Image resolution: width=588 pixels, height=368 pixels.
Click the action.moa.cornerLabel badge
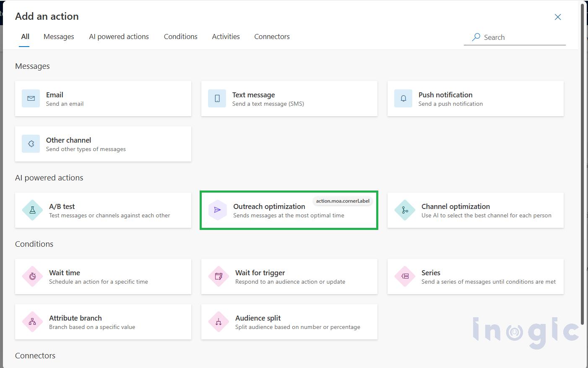(343, 201)
